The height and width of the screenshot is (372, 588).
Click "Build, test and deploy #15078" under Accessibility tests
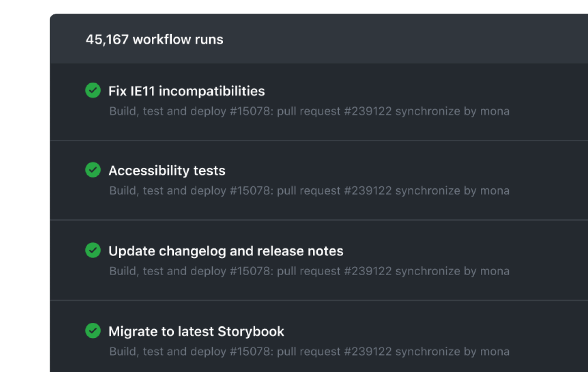coord(191,190)
